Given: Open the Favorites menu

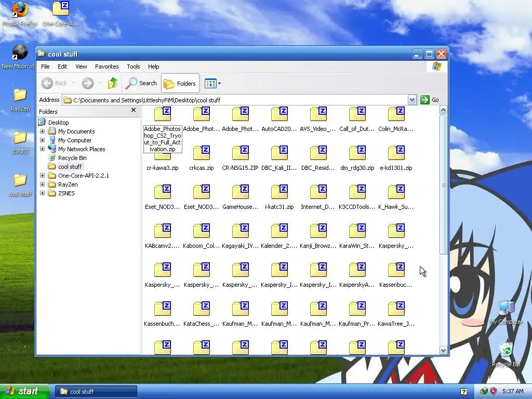Looking at the screenshot, I should (x=107, y=66).
